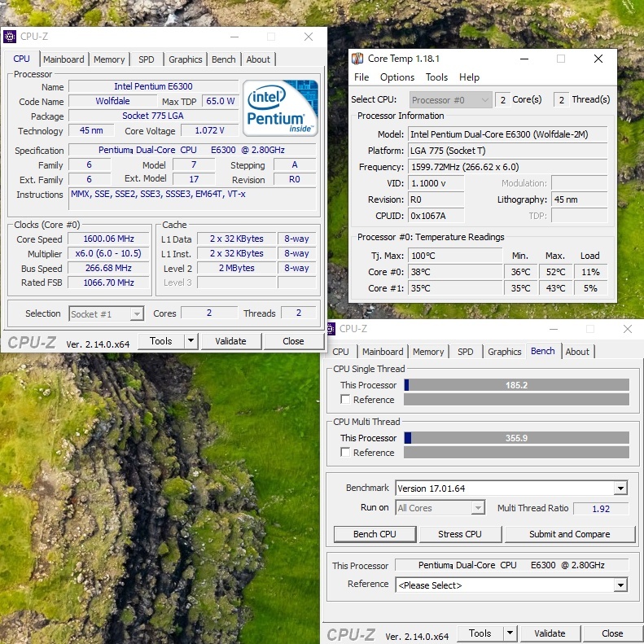Click the Multiplier value x6.0 (6.0 - 10.5)
The height and width of the screenshot is (644, 644).
[109, 253]
